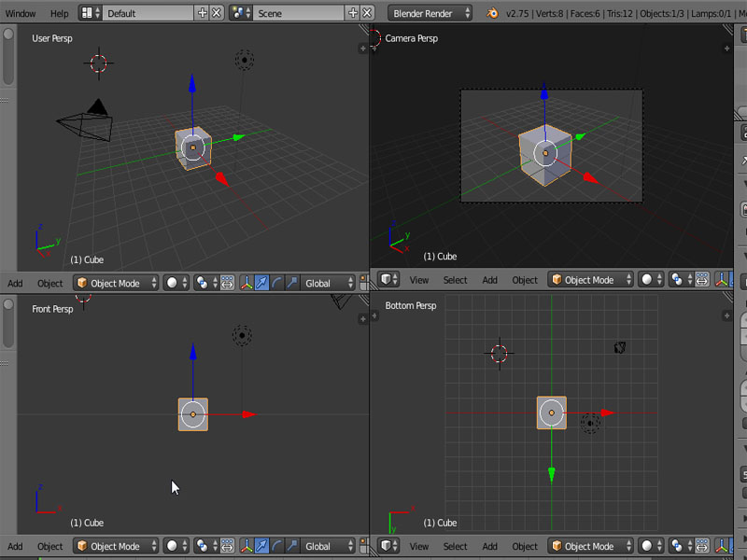Select the camera object in User Persp viewport

(x=85, y=121)
